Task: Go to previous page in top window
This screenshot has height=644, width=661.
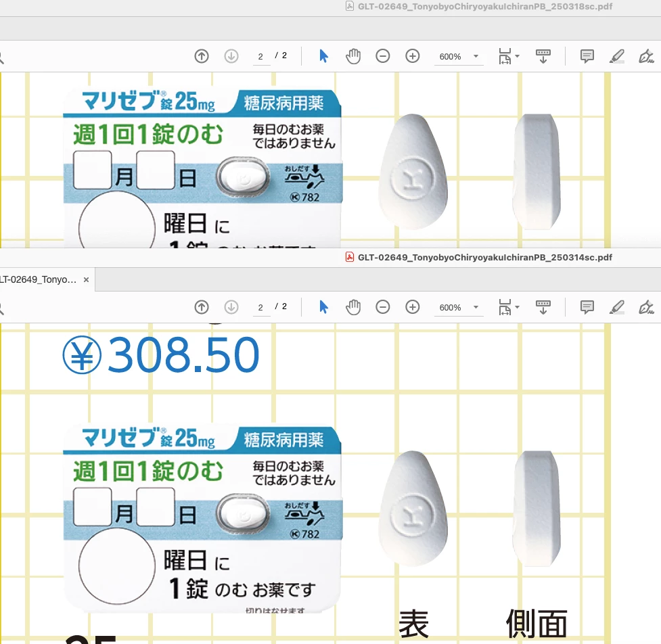Action: click(x=202, y=56)
